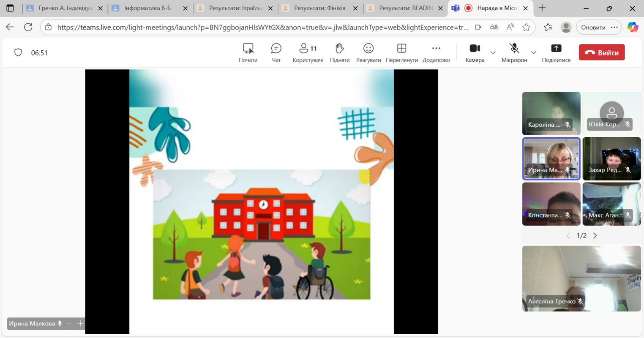Select the Ангеліна Гречко video thumbnail
This screenshot has height=338, width=644.
(581, 278)
